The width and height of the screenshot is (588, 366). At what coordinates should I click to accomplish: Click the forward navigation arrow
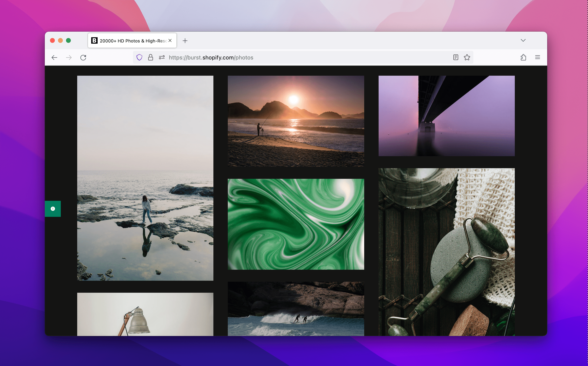tap(69, 57)
